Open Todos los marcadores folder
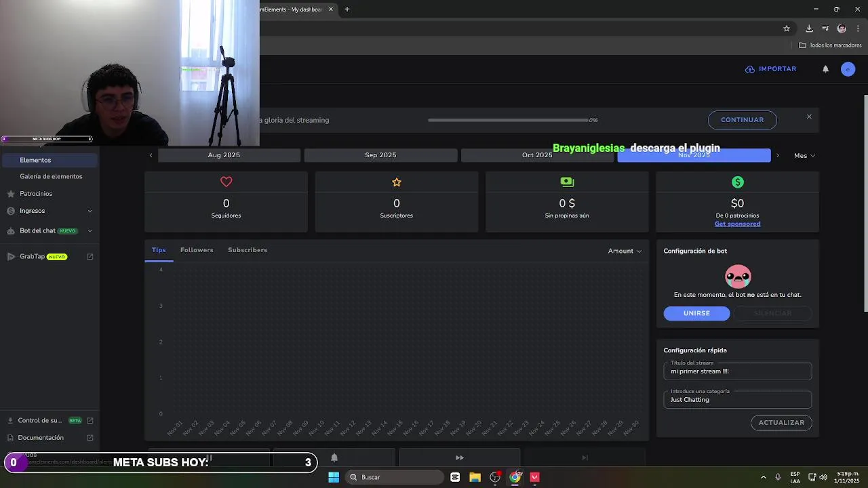 (x=830, y=45)
